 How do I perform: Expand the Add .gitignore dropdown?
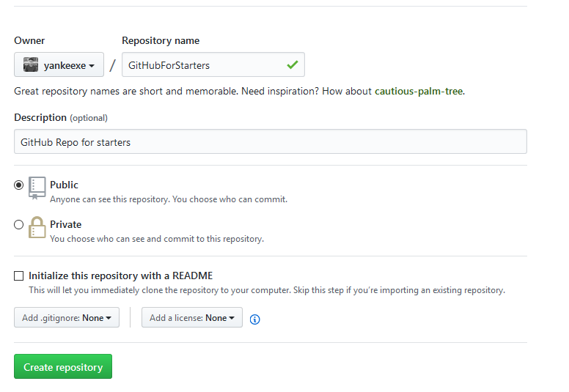[x=67, y=318]
